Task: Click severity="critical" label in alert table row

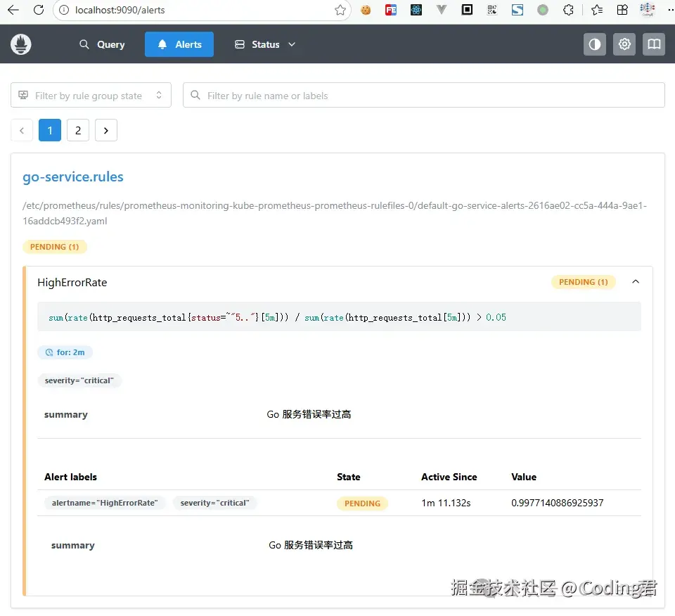Action: point(215,503)
